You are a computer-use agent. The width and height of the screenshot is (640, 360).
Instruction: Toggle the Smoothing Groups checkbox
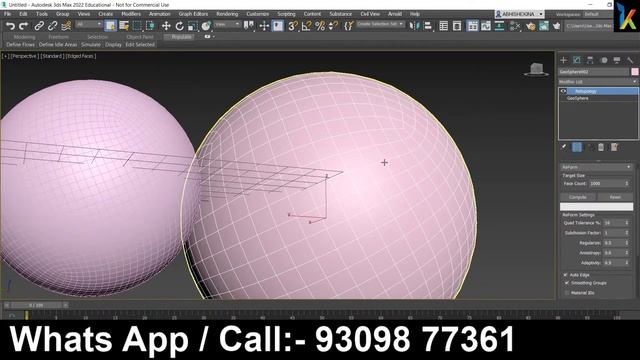point(567,283)
